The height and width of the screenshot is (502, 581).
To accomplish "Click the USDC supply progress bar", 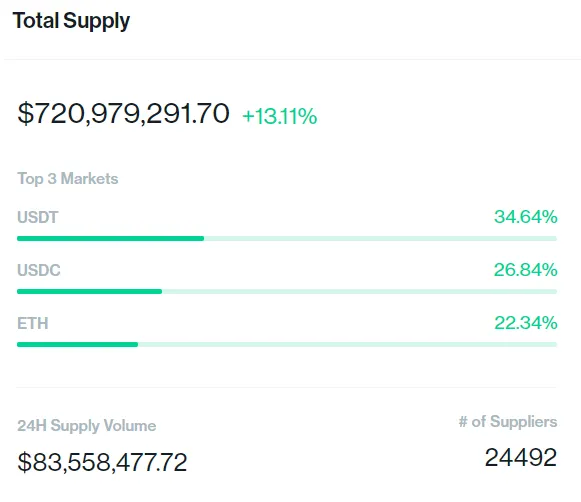I will (287, 292).
